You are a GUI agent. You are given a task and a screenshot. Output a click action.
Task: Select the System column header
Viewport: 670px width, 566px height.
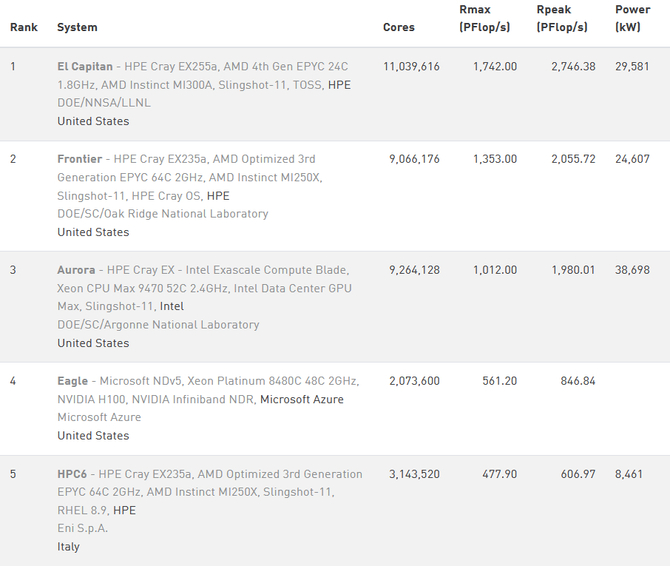[x=77, y=27]
